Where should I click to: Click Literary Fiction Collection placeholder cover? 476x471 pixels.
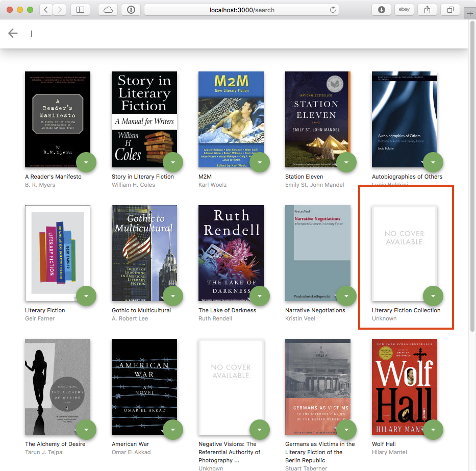tap(405, 253)
